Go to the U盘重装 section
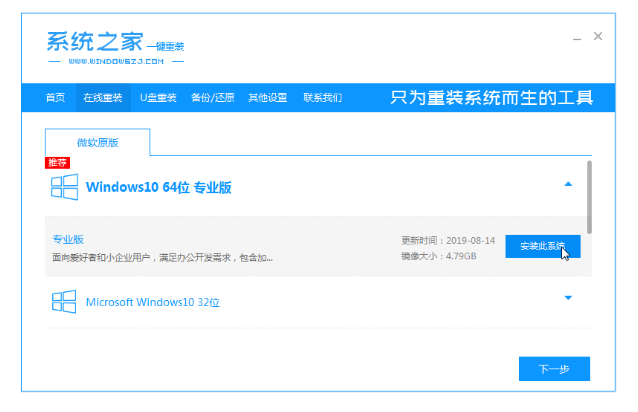The height and width of the screenshot is (412, 638). 158,98
